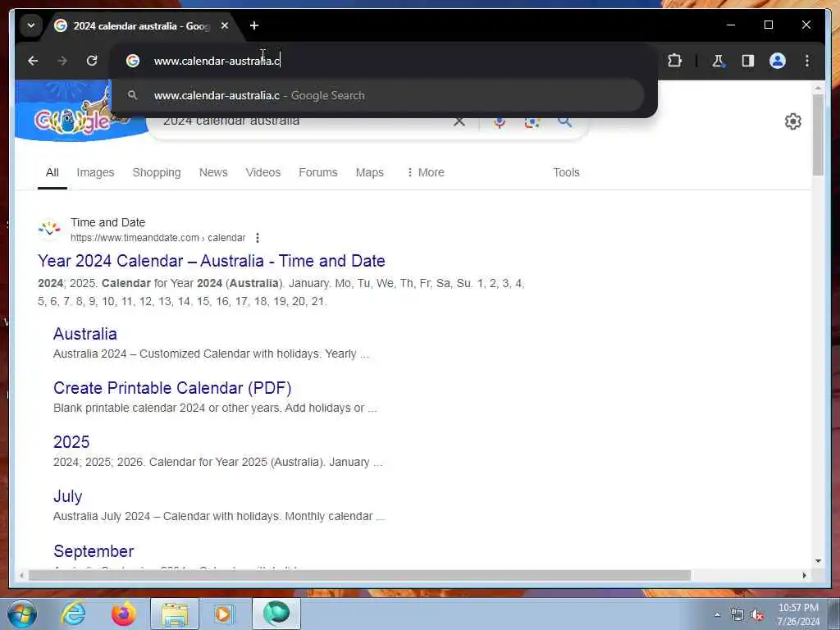Open the Australia sitelink

click(85, 334)
